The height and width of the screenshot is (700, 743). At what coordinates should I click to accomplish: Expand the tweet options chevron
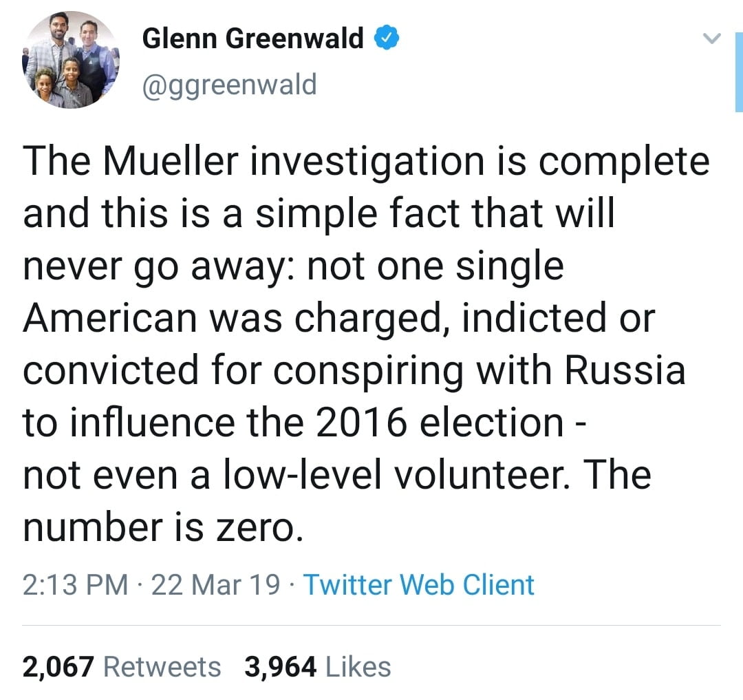pos(713,41)
